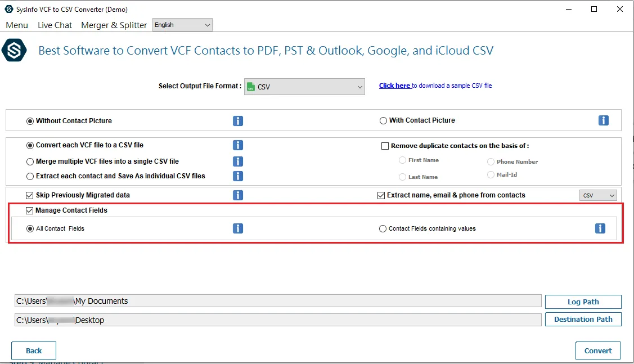Click info icon beside With Contact Picture
Screen dimensions: 634x364
[604, 120]
